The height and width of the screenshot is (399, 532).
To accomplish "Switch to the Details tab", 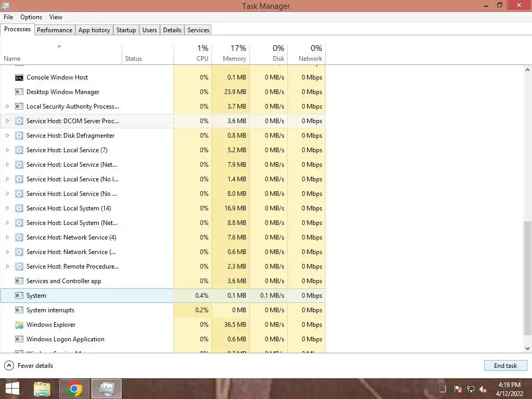I will [x=172, y=30].
